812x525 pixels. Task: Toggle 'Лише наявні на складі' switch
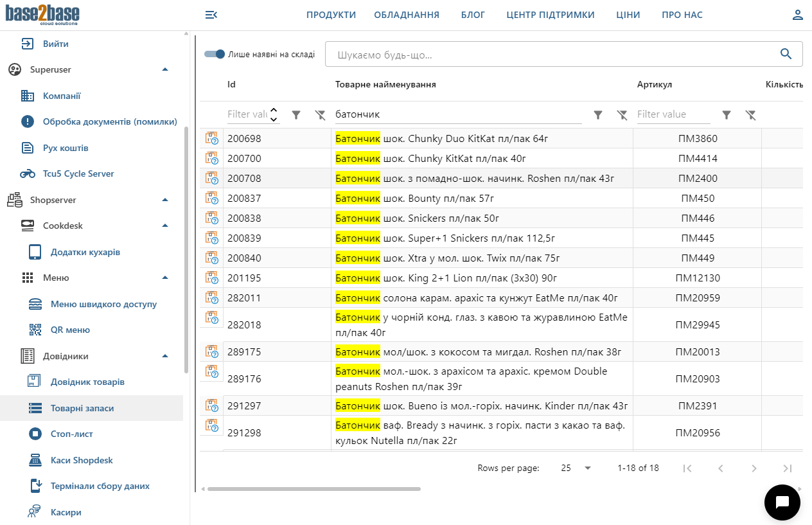[x=215, y=55]
